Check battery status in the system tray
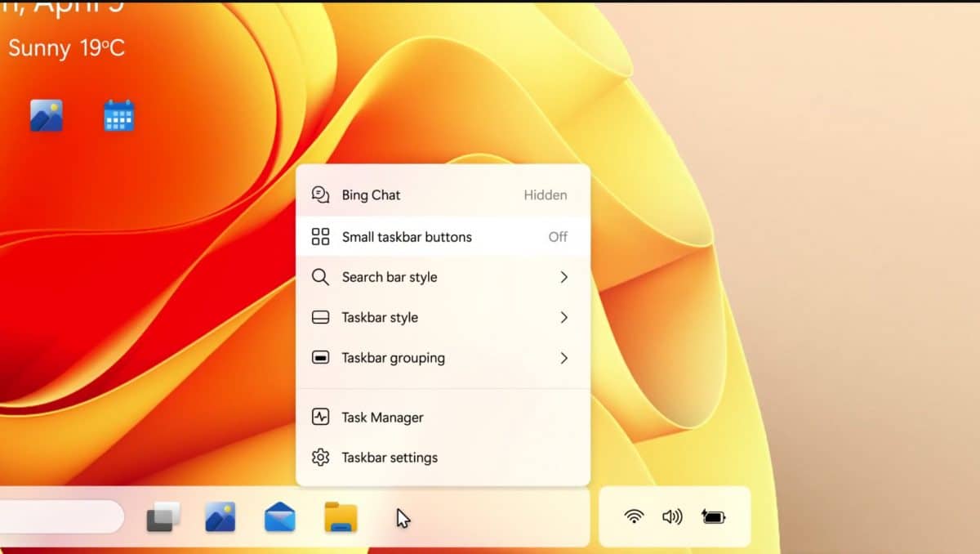 coord(712,516)
